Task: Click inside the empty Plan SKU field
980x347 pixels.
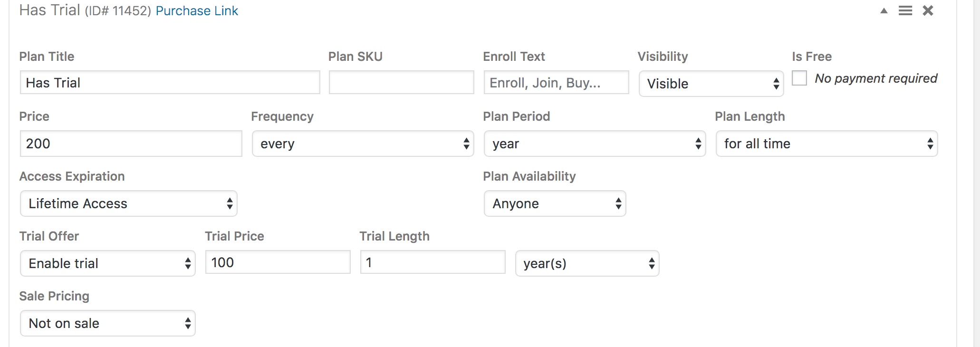Action: coord(401,82)
